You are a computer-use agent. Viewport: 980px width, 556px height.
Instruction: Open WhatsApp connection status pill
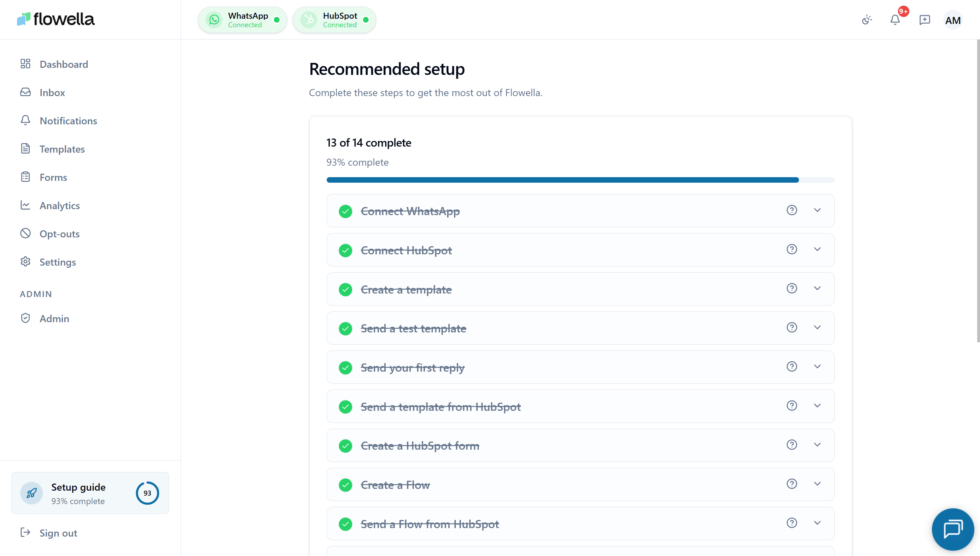tap(242, 20)
